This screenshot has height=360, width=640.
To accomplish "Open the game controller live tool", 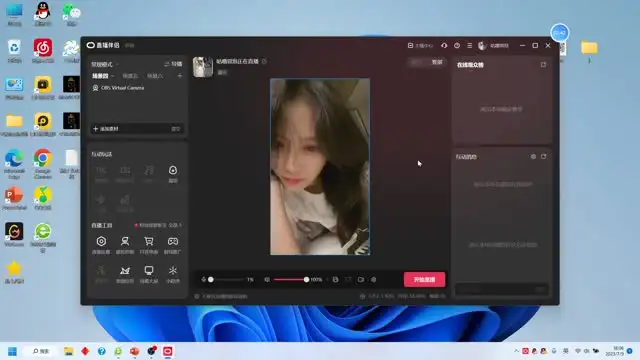I will [x=173, y=244].
